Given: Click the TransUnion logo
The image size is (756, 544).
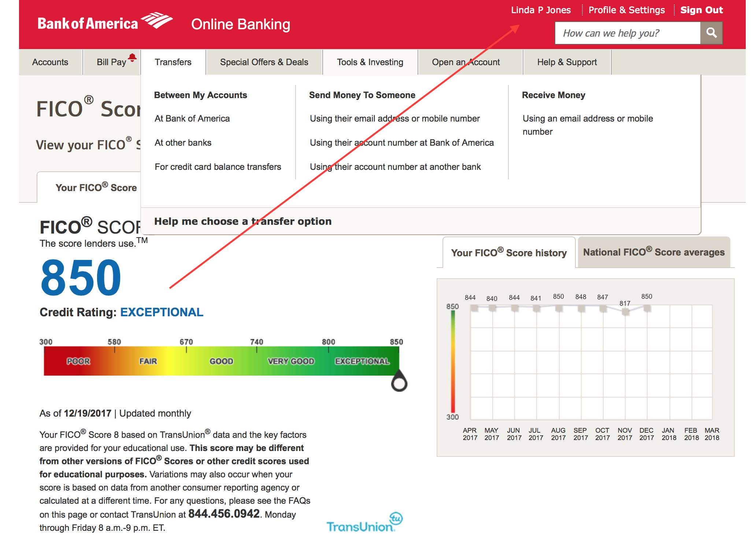Looking at the screenshot, I should [364, 522].
